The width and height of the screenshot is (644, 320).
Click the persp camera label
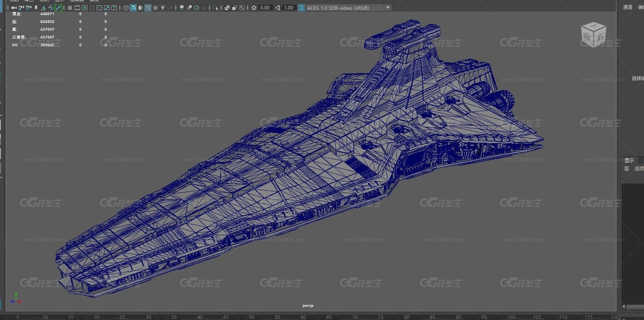pos(308,306)
